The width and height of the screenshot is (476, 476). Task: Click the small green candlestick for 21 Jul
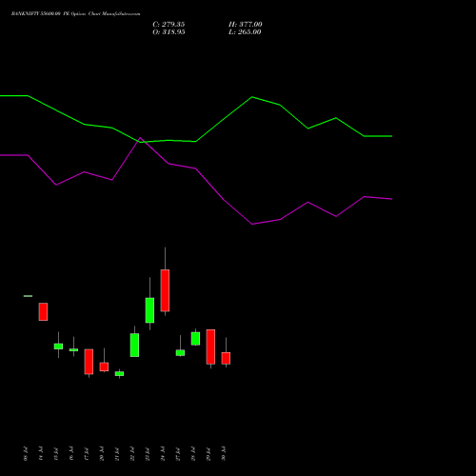[119, 374]
